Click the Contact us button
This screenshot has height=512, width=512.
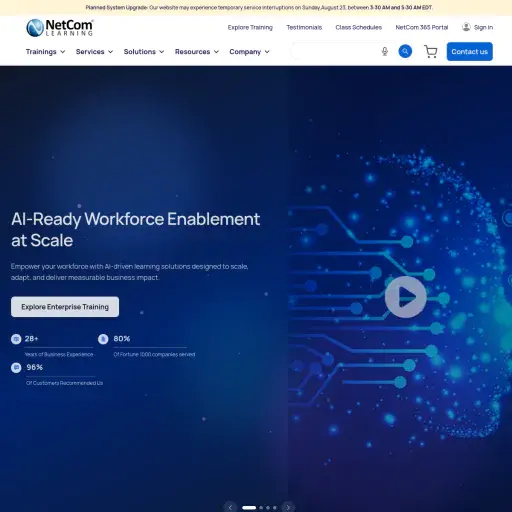click(470, 52)
